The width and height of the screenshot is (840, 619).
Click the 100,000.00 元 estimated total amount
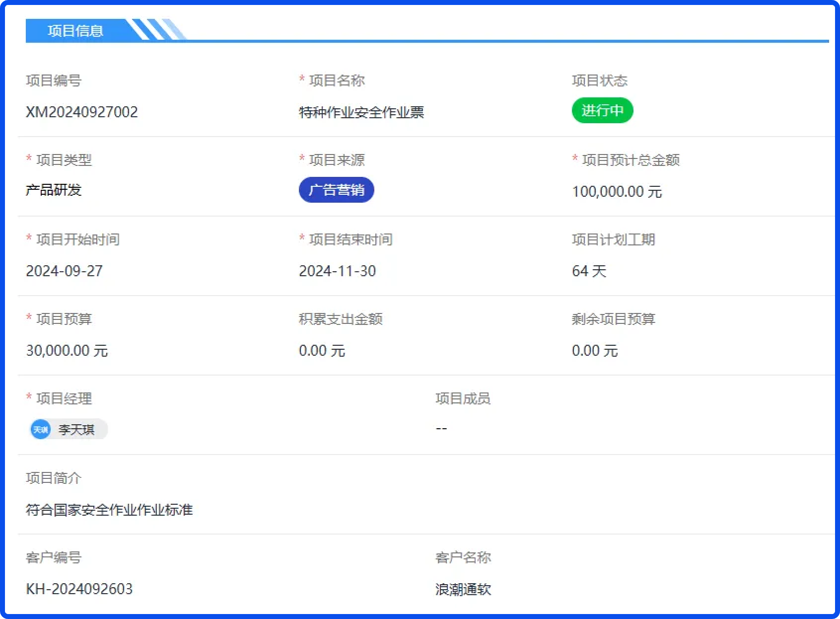pyautogui.click(x=617, y=192)
